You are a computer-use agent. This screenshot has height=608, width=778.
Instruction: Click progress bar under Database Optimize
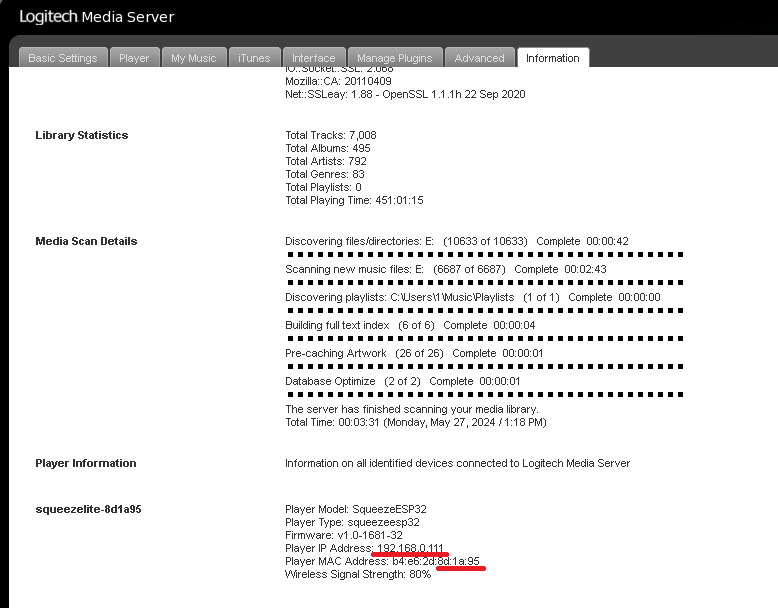coord(485,395)
